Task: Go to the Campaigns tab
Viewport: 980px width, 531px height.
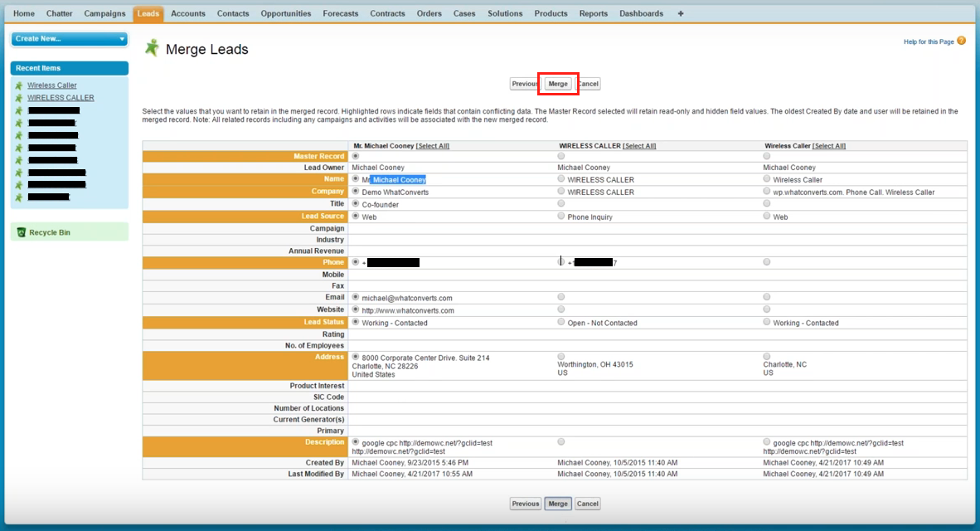Action: tap(105, 13)
